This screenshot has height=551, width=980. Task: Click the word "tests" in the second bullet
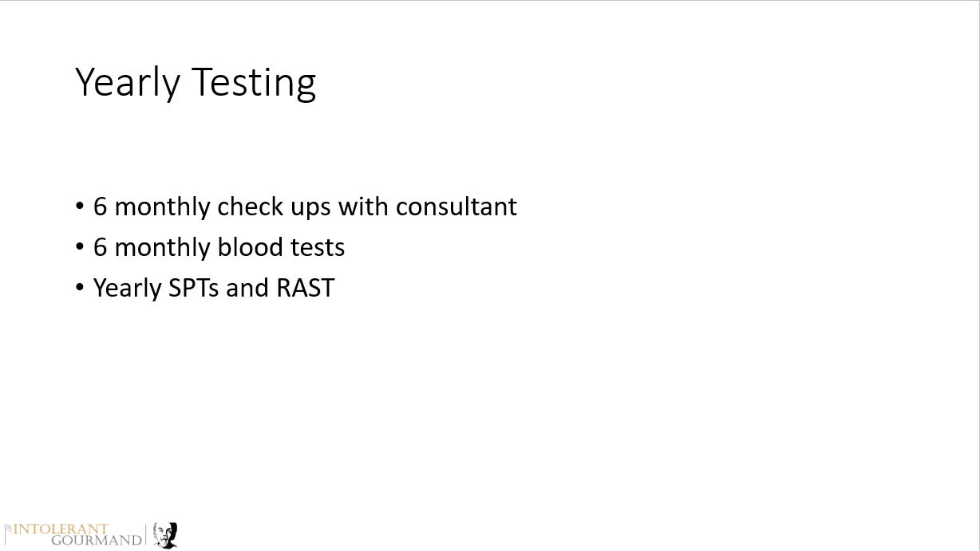(x=318, y=247)
